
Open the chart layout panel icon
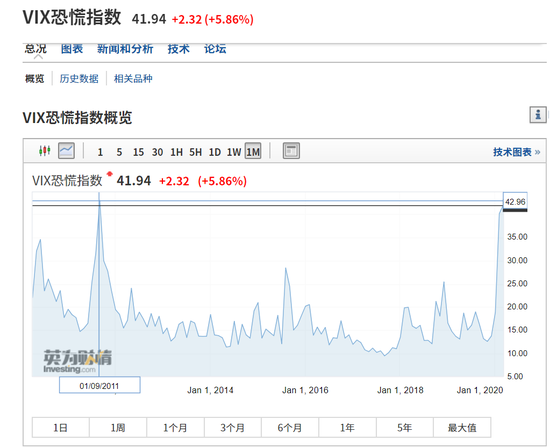pyautogui.click(x=291, y=151)
